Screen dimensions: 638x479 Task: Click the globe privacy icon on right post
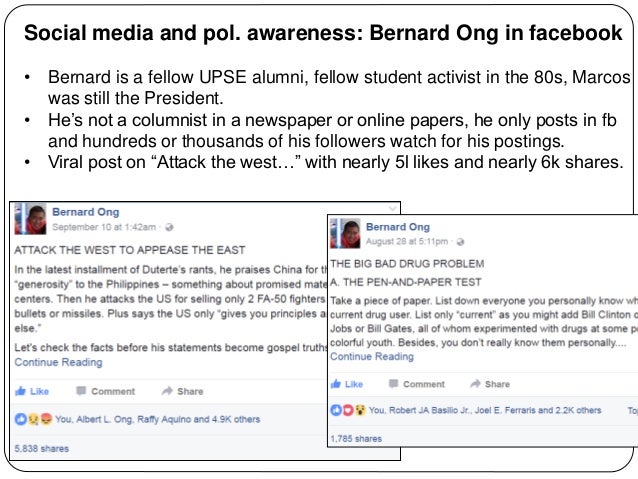[x=460, y=242]
